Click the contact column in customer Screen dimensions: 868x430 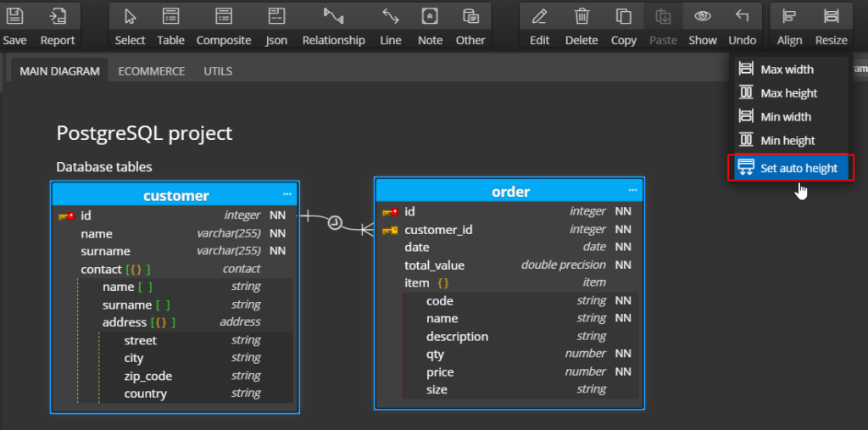(x=175, y=270)
